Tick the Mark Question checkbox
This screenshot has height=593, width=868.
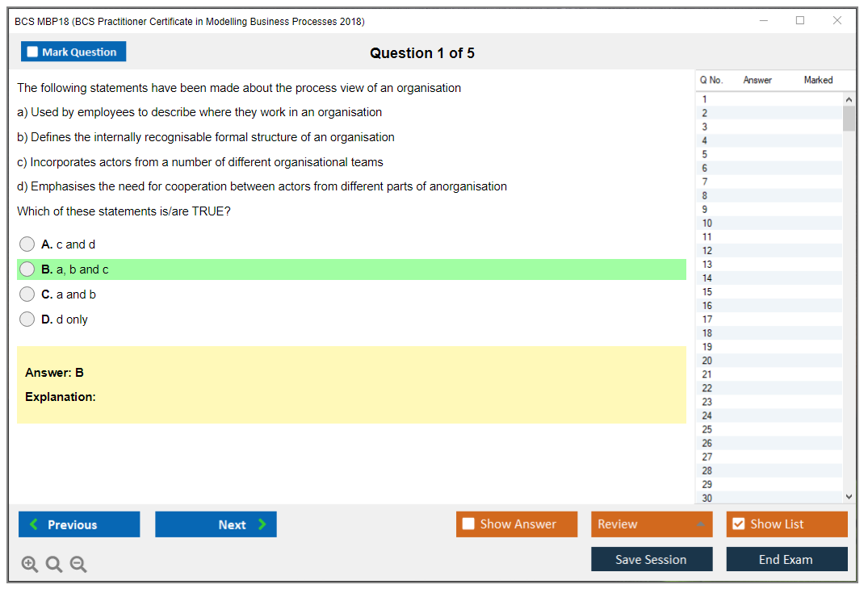(33, 52)
